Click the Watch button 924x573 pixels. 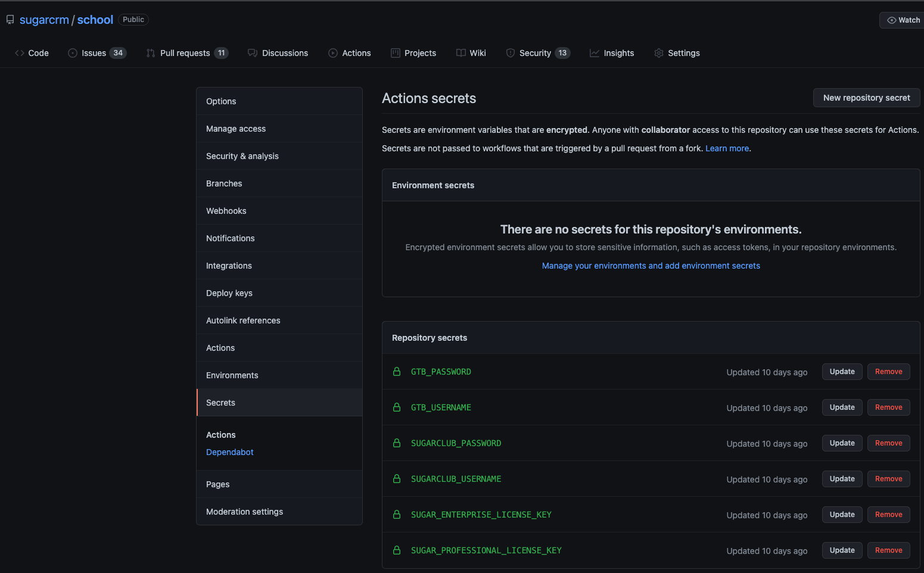[x=903, y=20]
